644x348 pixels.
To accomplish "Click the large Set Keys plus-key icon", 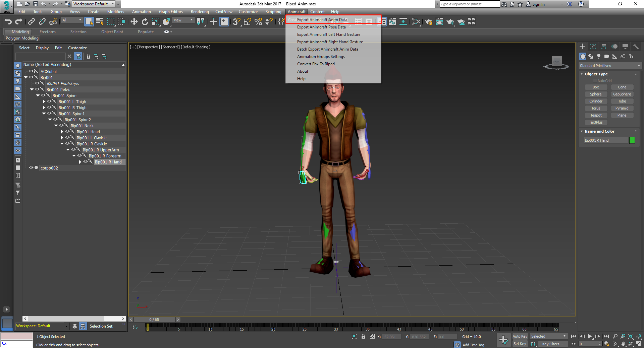I will (x=503, y=340).
